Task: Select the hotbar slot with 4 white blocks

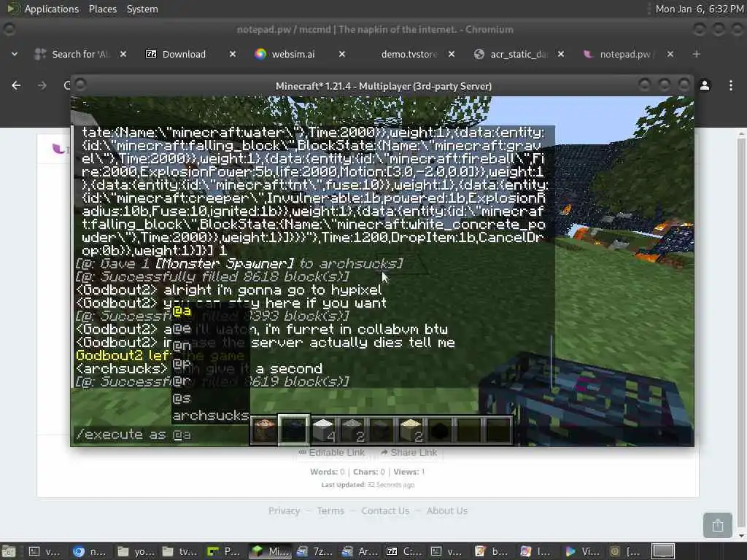Action: [x=323, y=430]
